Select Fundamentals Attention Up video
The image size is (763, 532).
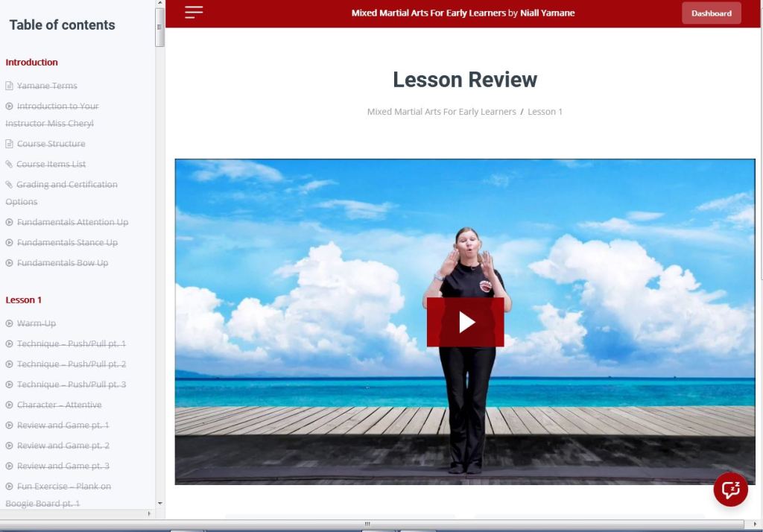pyautogui.click(x=72, y=222)
